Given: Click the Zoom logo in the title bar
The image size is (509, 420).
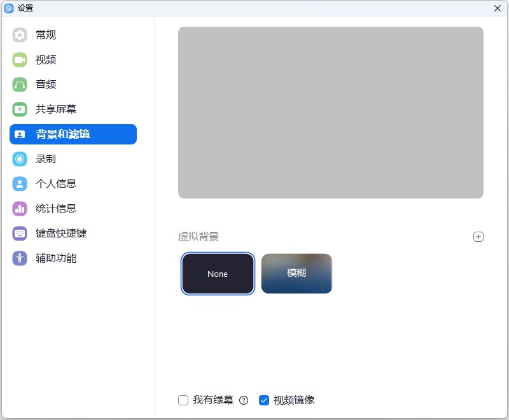Looking at the screenshot, I should tap(8, 8).
